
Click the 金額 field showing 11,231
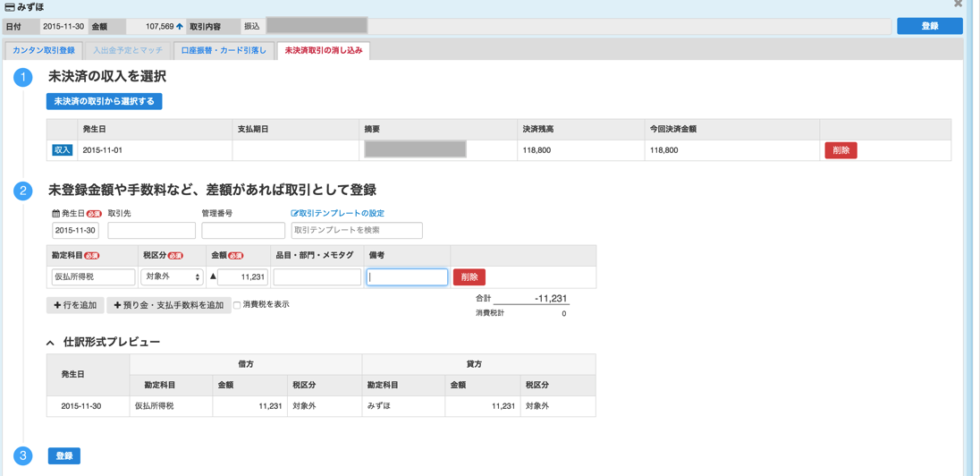[242, 277]
